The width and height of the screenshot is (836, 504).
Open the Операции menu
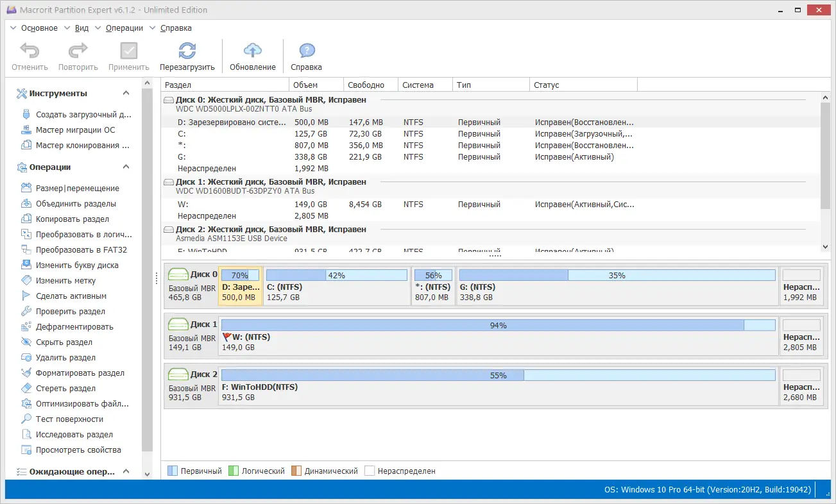(x=124, y=28)
